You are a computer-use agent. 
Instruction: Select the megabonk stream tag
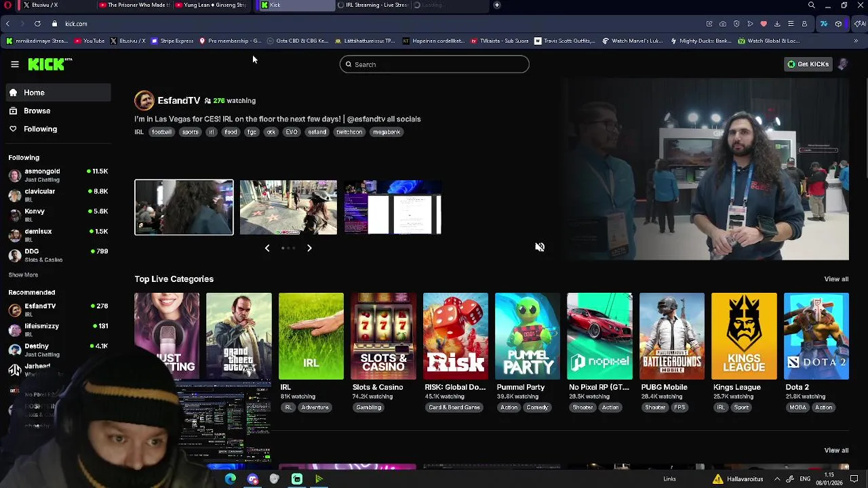tap(387, 132)
